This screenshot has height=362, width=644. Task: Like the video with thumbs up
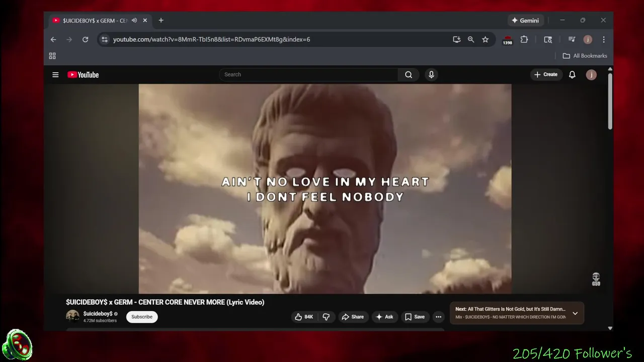point(304,317)
